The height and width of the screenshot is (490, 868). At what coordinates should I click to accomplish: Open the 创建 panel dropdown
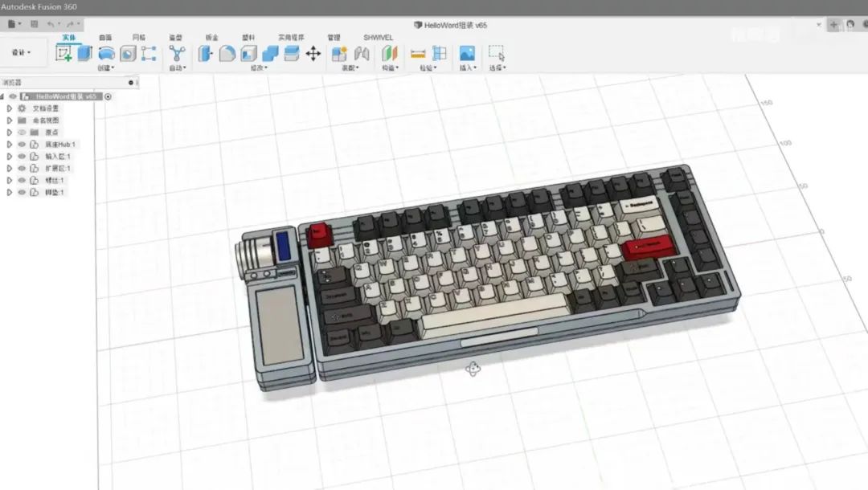[106, 68]
